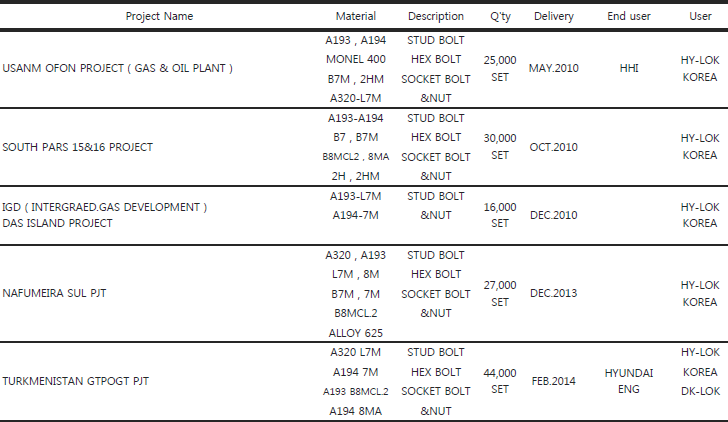Click the MAY.2010 delivery date

(553, 68)
